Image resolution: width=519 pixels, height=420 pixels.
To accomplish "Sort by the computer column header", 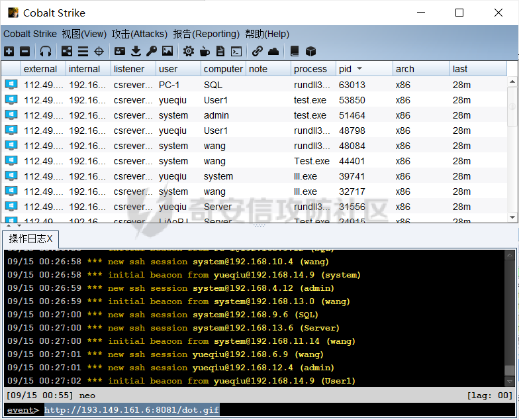I will [x=223, y=69].
